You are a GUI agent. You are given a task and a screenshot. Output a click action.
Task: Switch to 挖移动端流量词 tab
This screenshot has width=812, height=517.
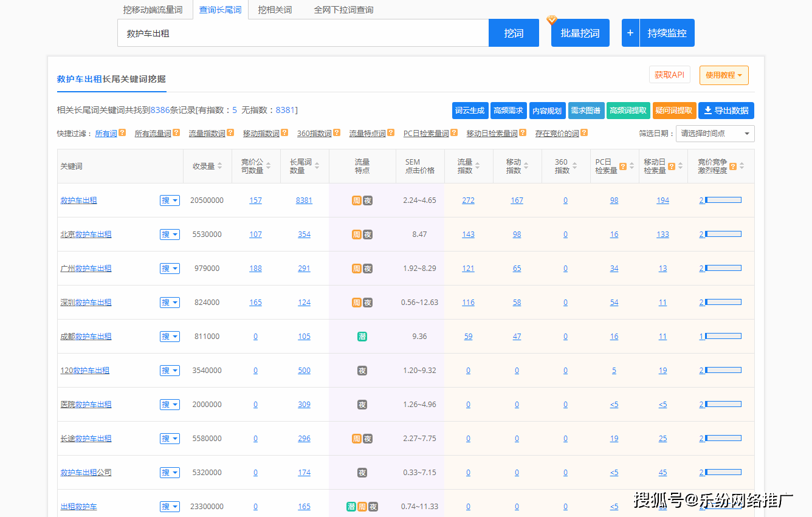click(153, 10)
